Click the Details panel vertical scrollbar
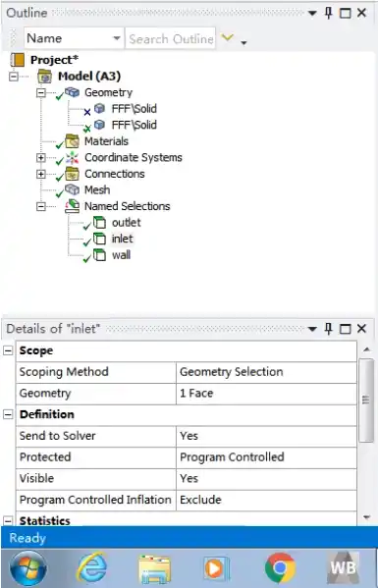 (366, 401)
